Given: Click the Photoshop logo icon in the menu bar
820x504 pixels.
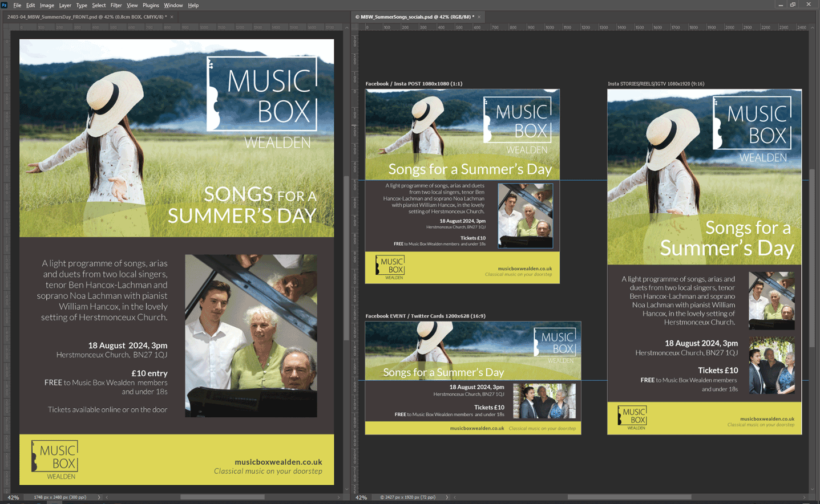Looking at the screenshot, I should pos(5,5).
